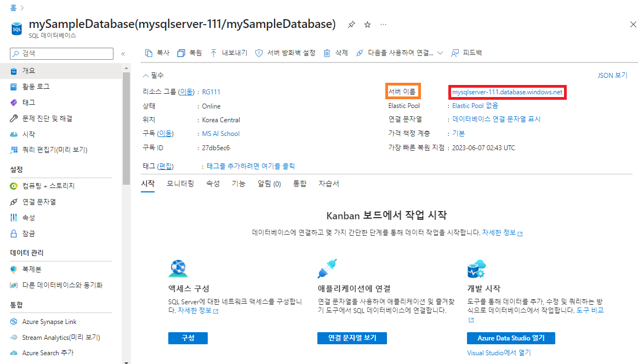Screen dimensions: 638x364
Task: Open Stream Analytics(미리 보기)
Action: tap(61, 338)
